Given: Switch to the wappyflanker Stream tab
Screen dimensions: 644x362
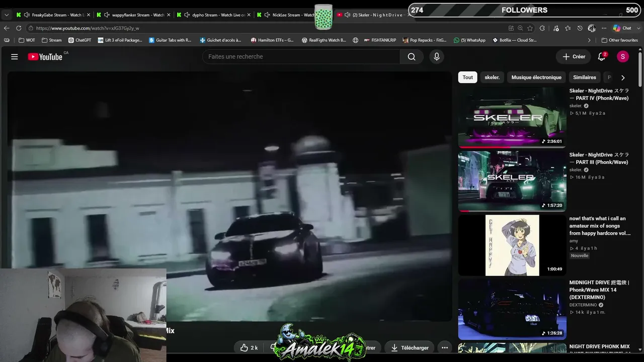Looking at the screenshot, I should coord(133,15).
